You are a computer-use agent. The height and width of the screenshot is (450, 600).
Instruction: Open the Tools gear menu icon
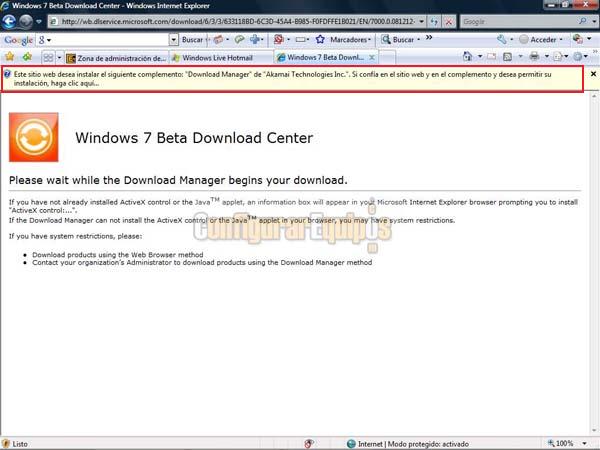point(577,57)
